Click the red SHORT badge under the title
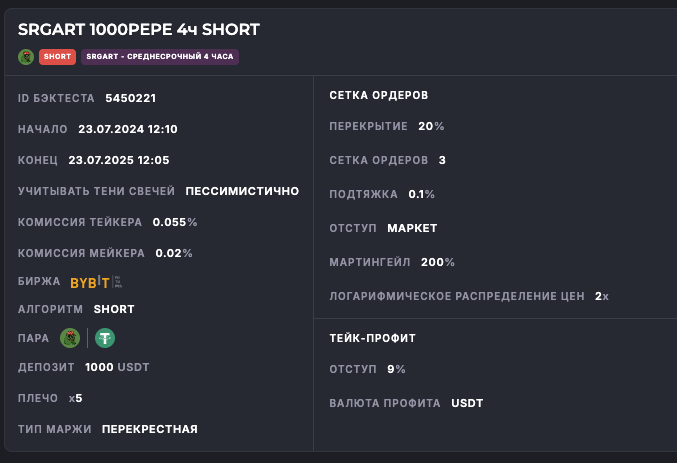This screenshot has height=463, width=677. 57,57
